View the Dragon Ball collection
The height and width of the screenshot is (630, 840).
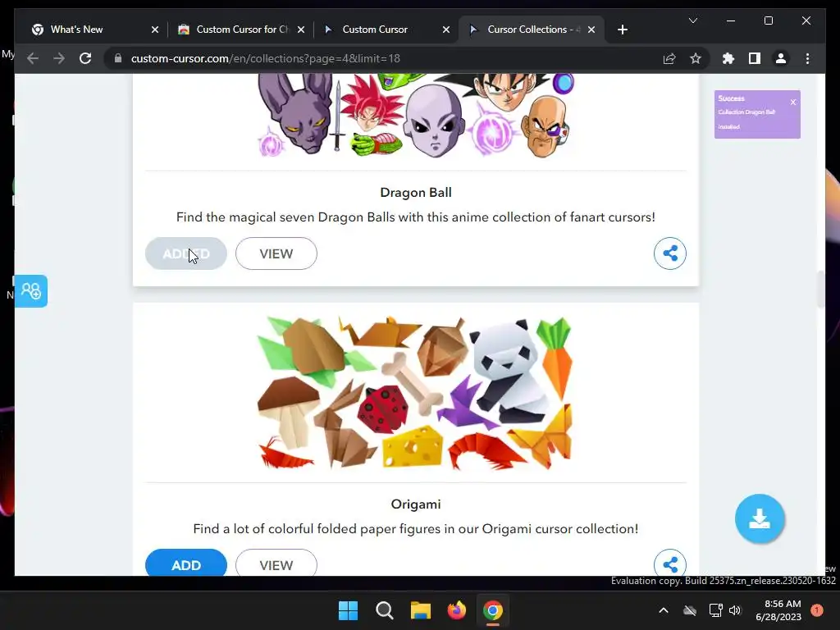point(276,253)
